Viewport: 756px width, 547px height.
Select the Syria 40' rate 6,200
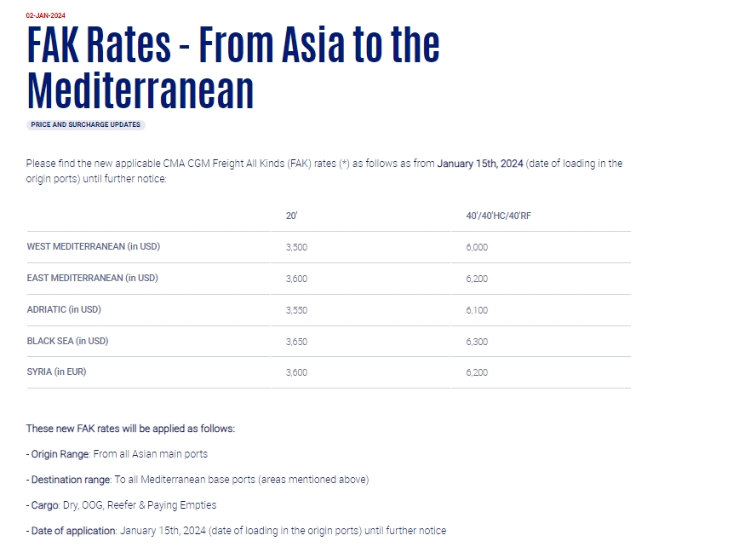(477, 372)
